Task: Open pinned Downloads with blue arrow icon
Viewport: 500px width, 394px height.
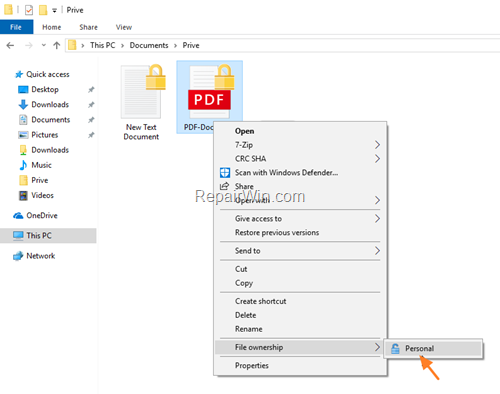Action: (x=50, y=105)
